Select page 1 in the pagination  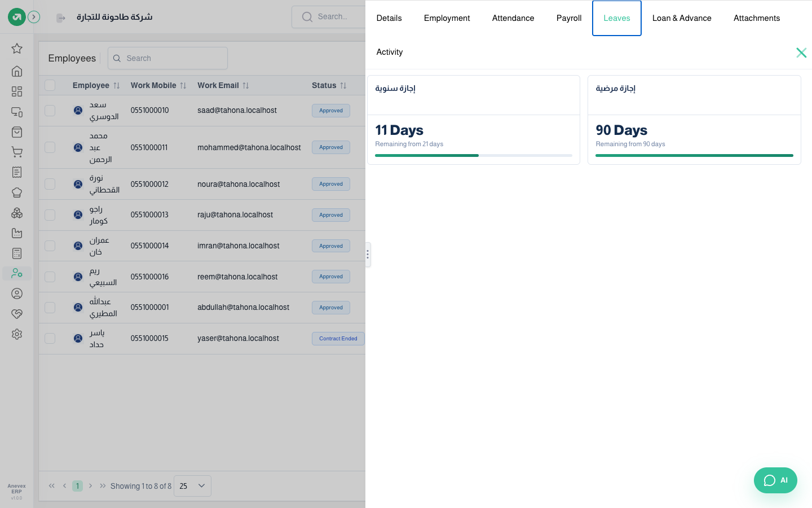tap(78, 486)
